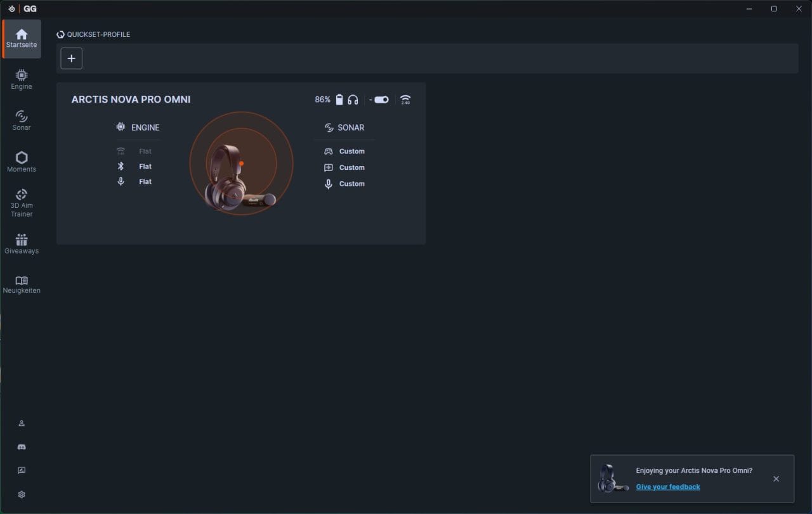The height and width of the screenshot is (514, 812).
Task: Click the battery status icon
Action: click(339, 100)
